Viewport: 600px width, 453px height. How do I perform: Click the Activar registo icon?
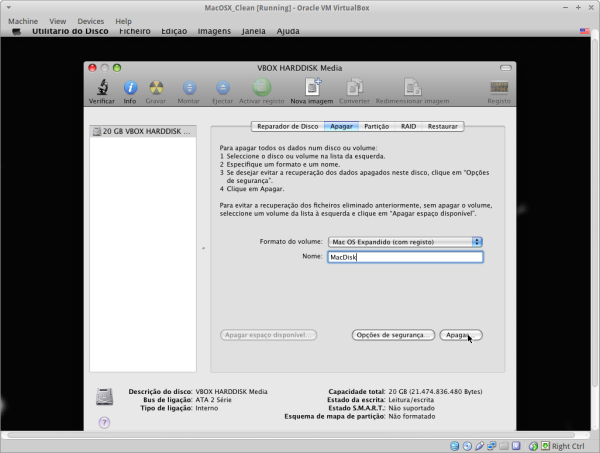click(x=262, y=87)
